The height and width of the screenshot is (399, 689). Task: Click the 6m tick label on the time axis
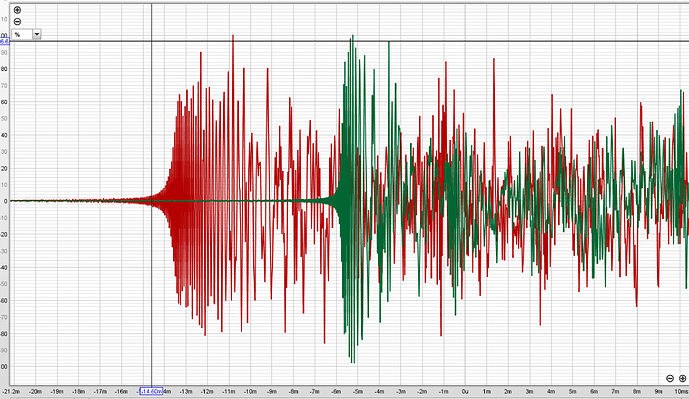595,392
